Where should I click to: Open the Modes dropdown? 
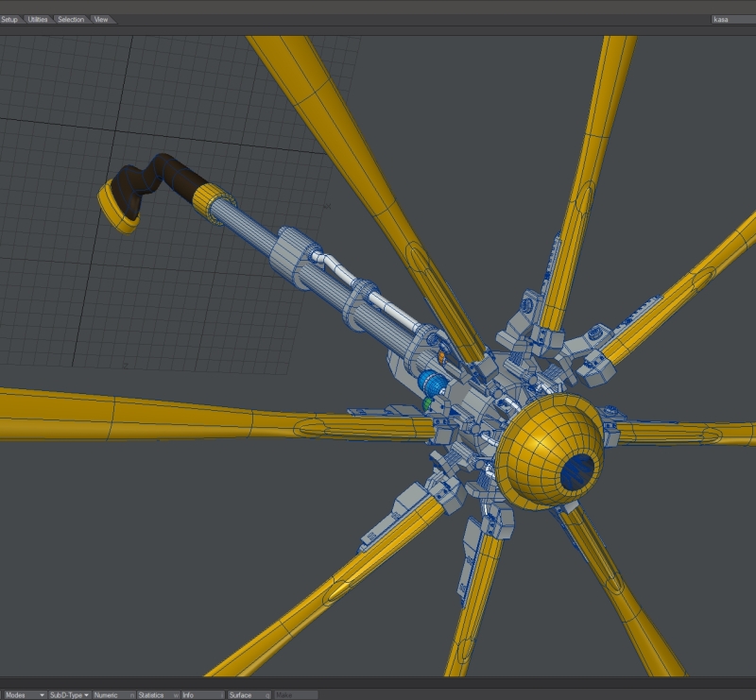coord(24,694)
